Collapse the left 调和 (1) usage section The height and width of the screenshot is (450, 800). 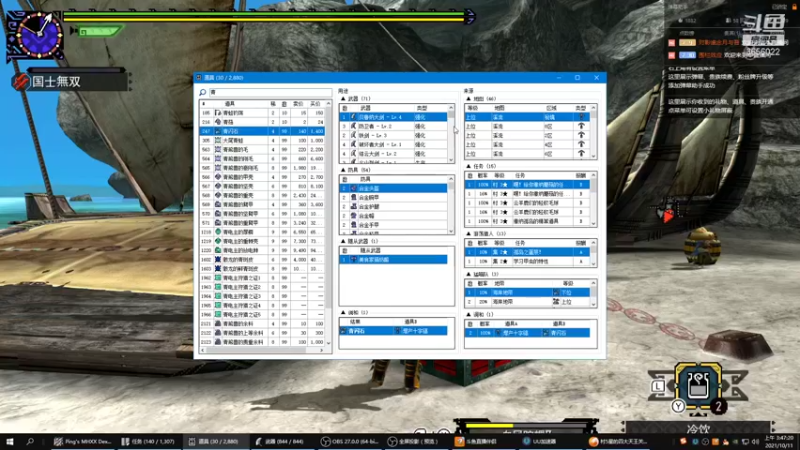(343, 312)
